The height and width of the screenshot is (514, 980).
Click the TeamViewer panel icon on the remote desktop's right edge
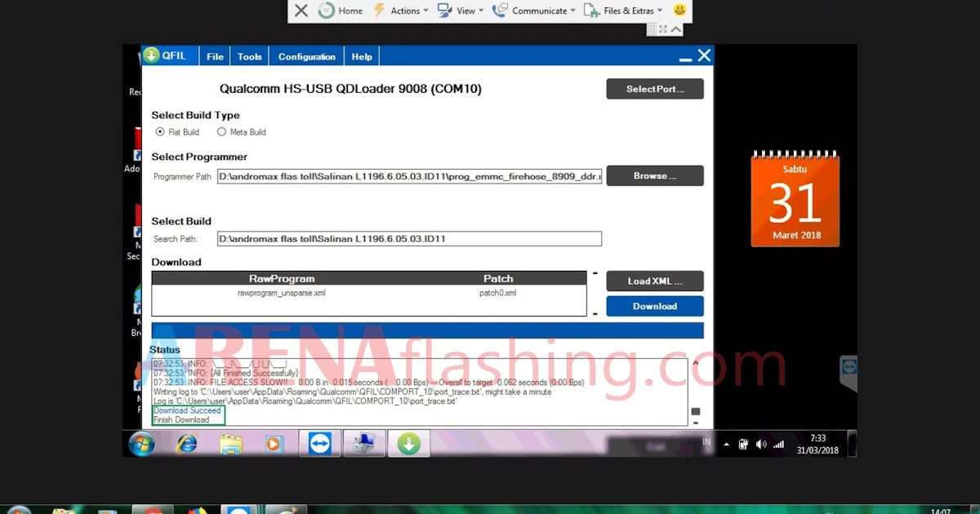(849, 369)
